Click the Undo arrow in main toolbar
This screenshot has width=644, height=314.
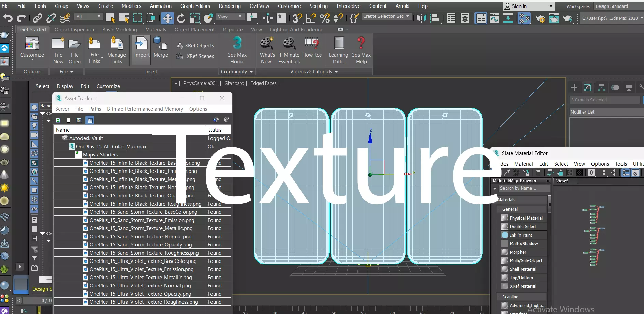tap(8, 18)
